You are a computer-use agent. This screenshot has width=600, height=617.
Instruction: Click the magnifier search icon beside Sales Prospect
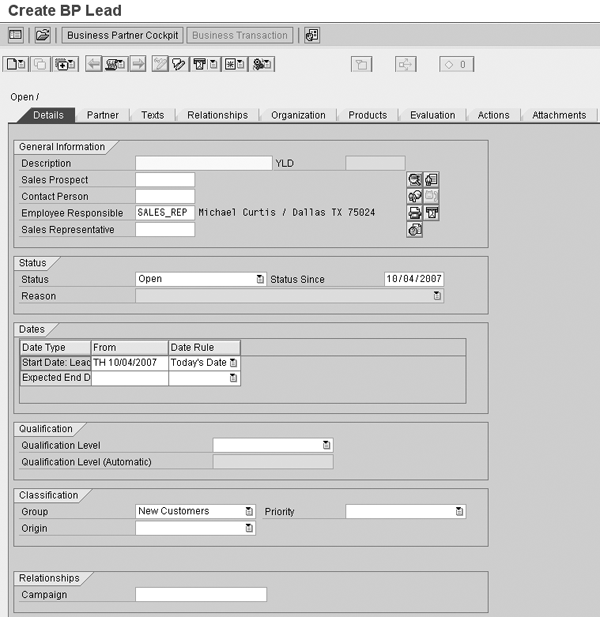[414, 180]
